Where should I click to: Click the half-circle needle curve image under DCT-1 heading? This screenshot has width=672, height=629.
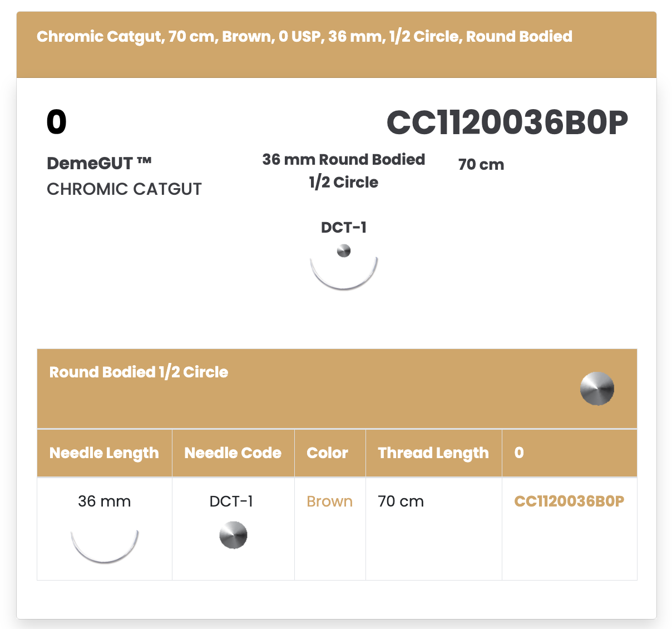point(344,273)
